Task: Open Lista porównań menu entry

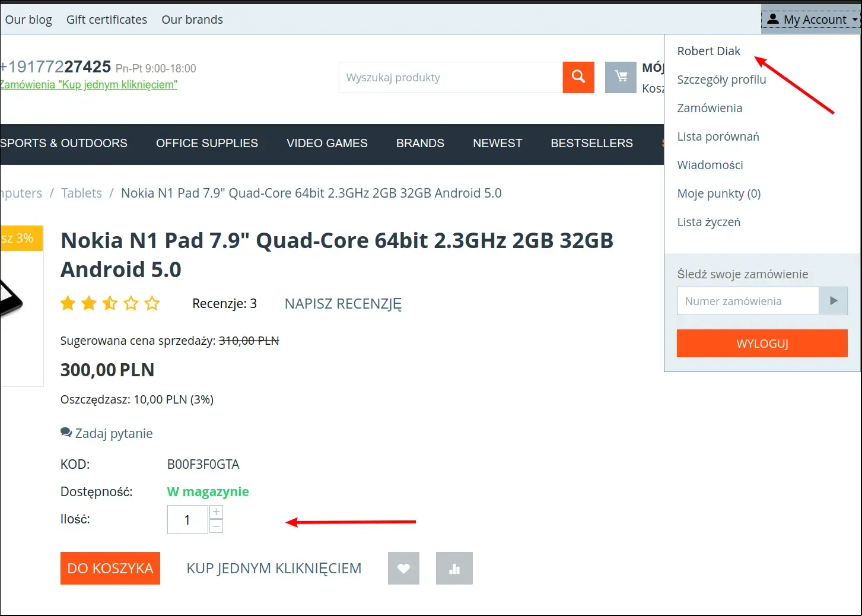Action: coord(718,136)
